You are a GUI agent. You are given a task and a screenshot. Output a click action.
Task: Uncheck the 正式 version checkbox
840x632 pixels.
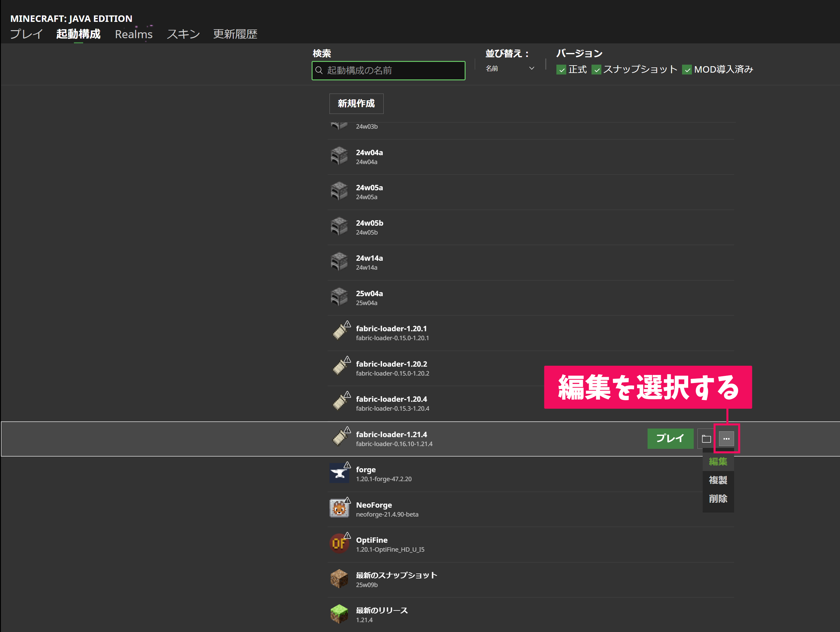pos(561,70)
